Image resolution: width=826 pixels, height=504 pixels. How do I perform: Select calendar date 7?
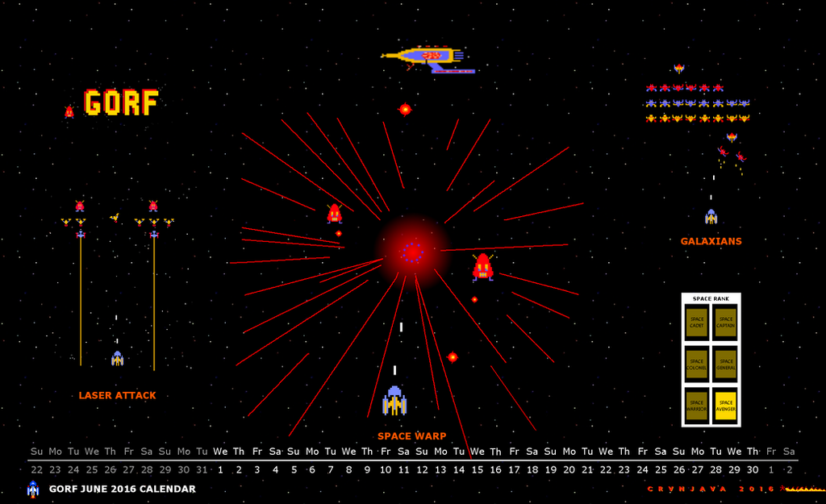[x=330, y=470]
